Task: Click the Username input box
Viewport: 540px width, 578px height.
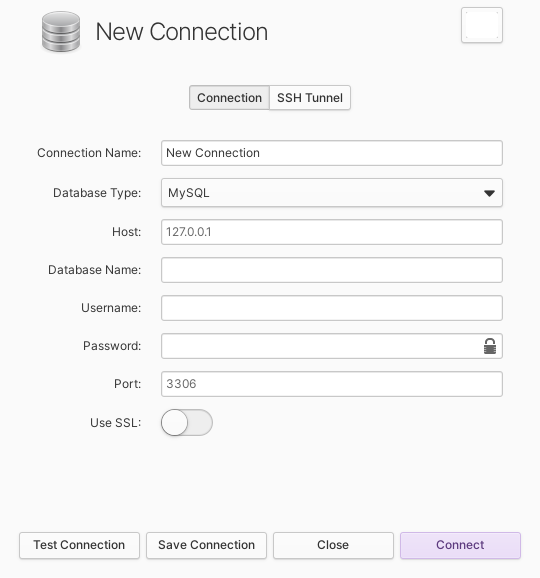Action: coord(332,308)
